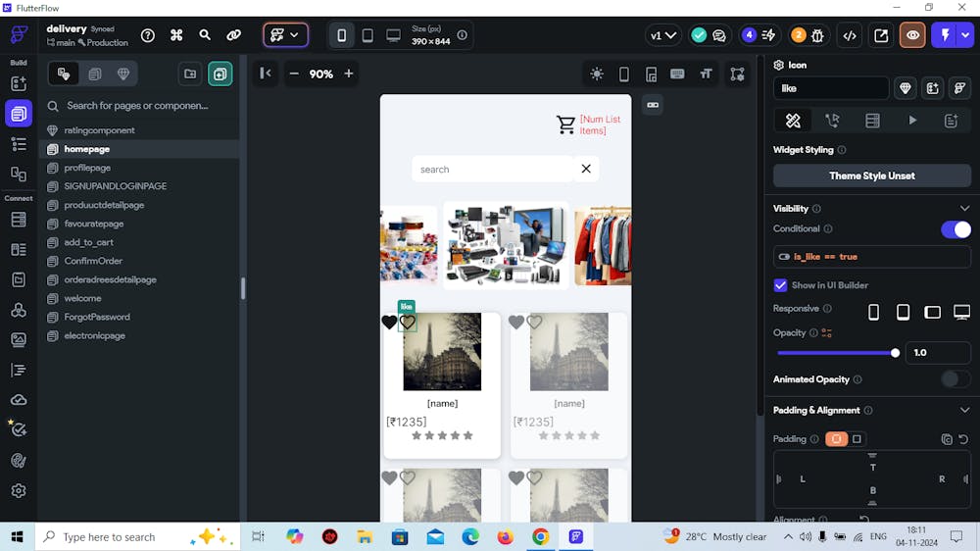Toggle the Animated Opacity switch

[955, 379]
